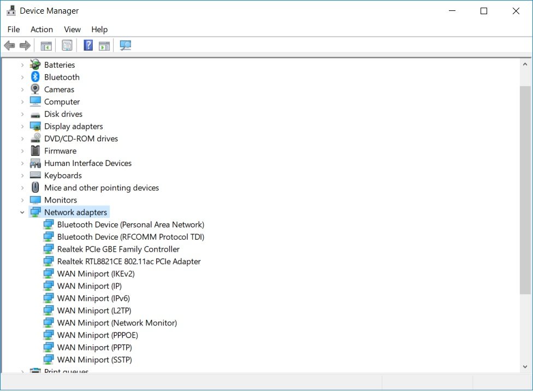Click the Human Interface Devices icon

coord(35,163)
